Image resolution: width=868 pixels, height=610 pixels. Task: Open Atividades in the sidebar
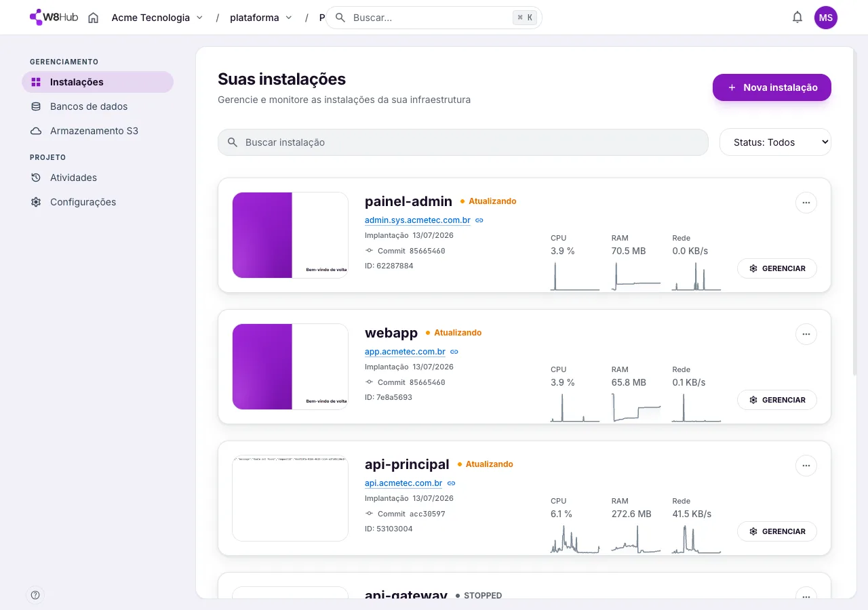coord(98,178)
